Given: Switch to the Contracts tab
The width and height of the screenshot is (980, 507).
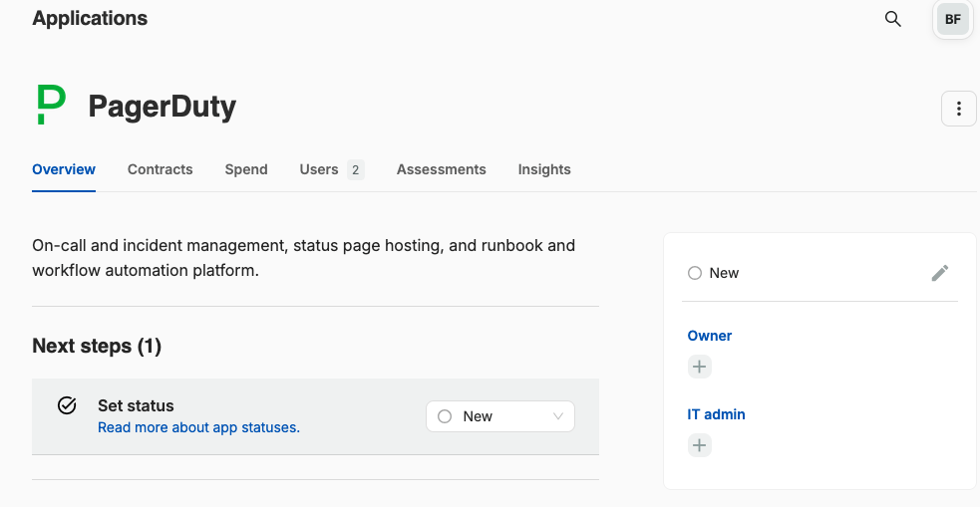Looking at the screenshot, I should (x=160, y=169).
